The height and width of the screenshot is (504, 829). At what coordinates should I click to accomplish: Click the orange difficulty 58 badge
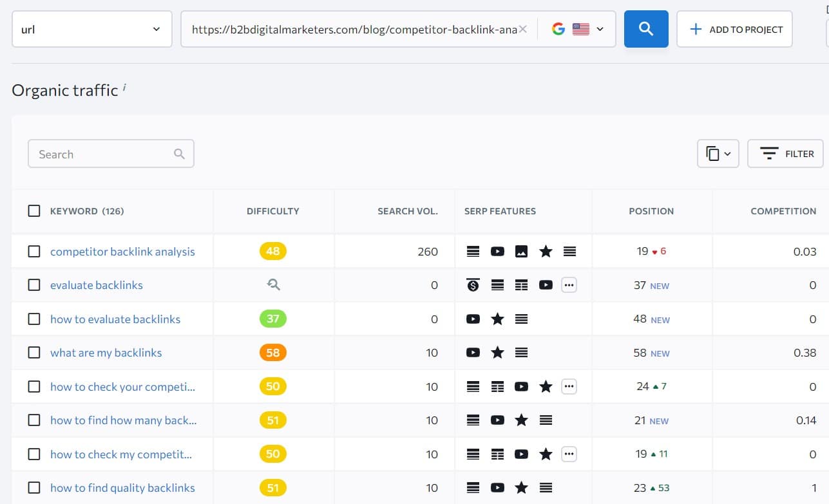pos(273,353)
